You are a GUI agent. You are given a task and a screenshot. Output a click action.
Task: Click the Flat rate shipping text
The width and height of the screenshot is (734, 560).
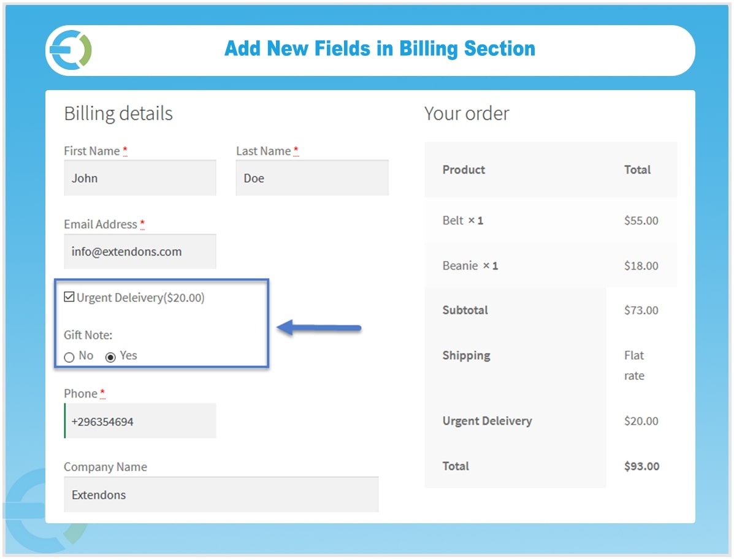tap(634, 365)
